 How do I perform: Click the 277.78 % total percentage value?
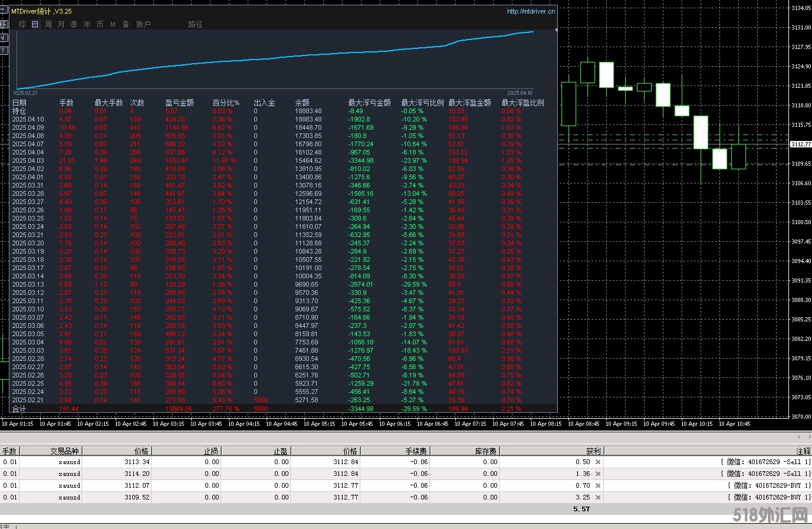tap(226, 409)
